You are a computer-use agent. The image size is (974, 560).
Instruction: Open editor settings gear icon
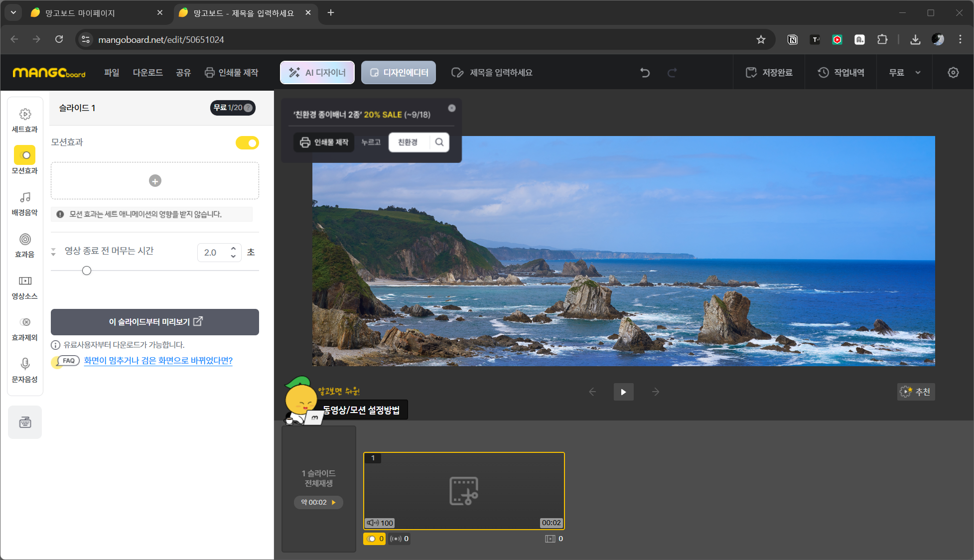[x=953, y=73]
